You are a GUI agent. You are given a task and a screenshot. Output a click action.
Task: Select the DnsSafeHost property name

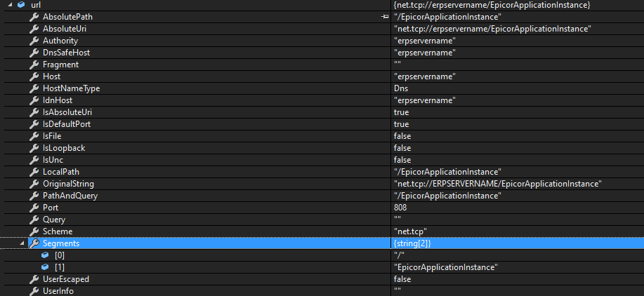click(x=66, y=53)
